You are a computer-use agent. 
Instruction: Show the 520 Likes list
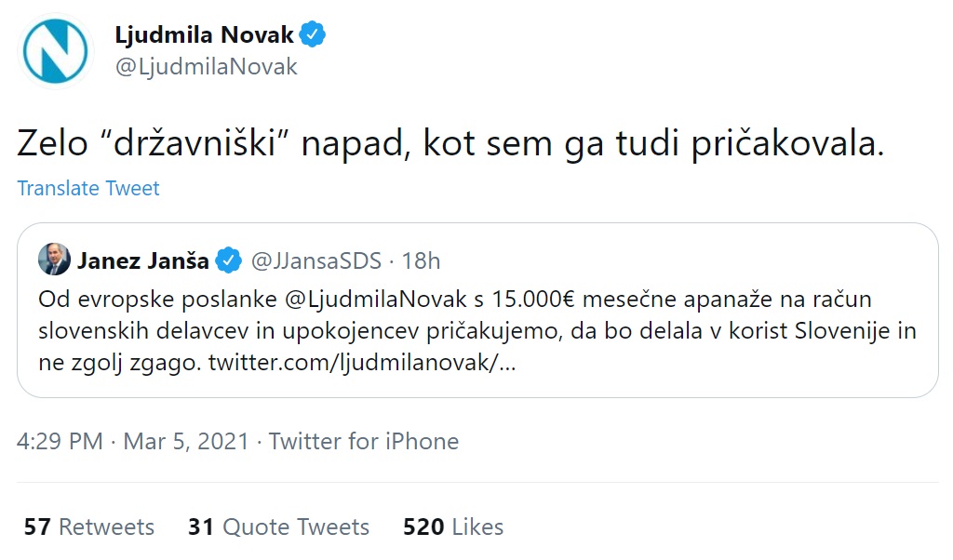click(x=453, y=527)
